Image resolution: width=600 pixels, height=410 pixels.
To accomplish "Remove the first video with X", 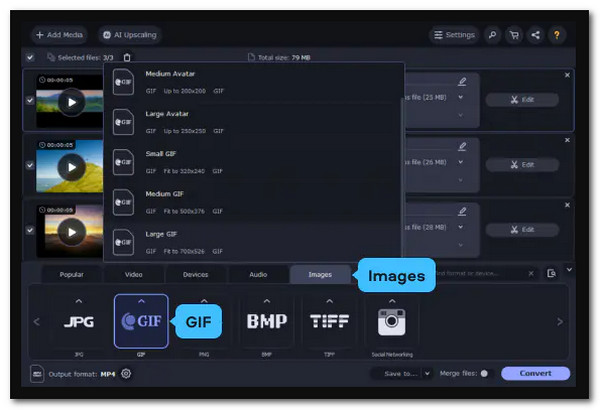I will tap(567, 75).
